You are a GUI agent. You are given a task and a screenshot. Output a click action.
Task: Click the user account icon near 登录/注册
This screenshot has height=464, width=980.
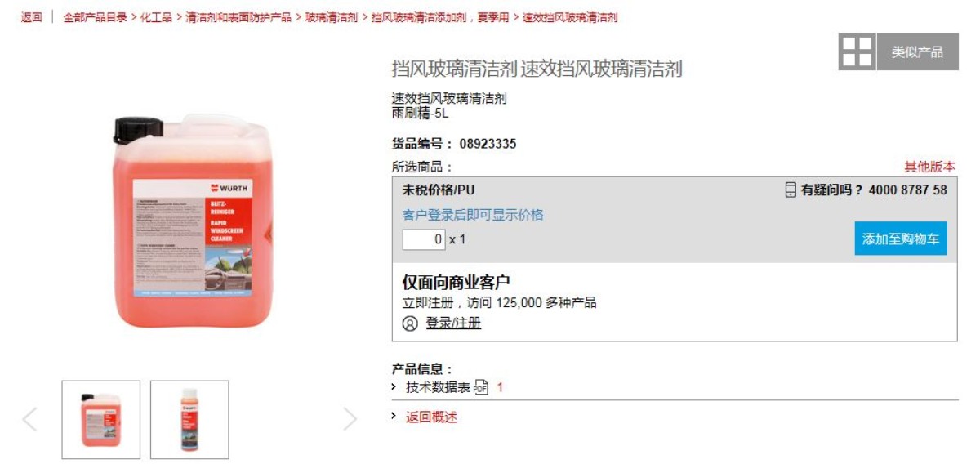(x=410, y=323)
